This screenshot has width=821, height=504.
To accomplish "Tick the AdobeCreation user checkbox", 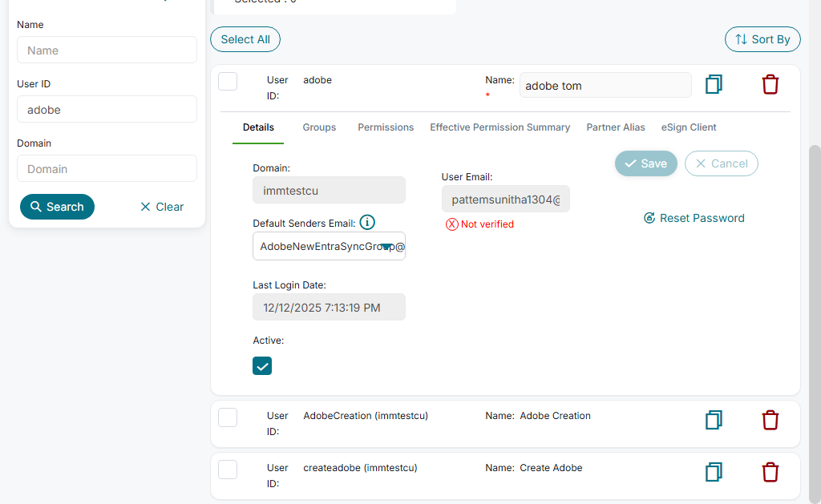I will [x=228, y=417].
